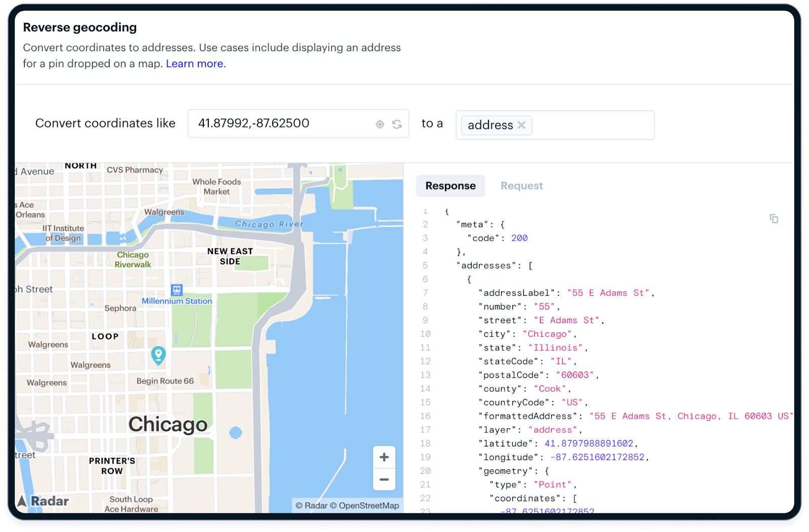Click the OpenStreetMap attribution link

(x=366, y=505)
